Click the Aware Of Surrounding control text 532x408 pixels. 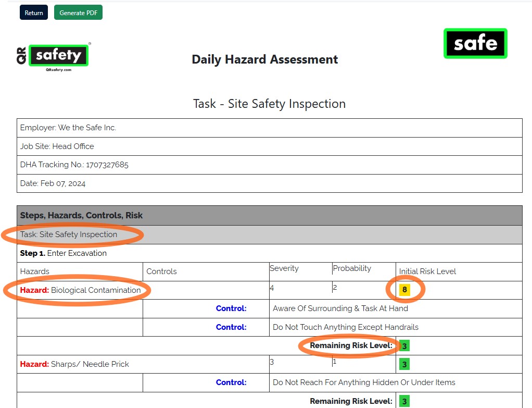(340, 308)
